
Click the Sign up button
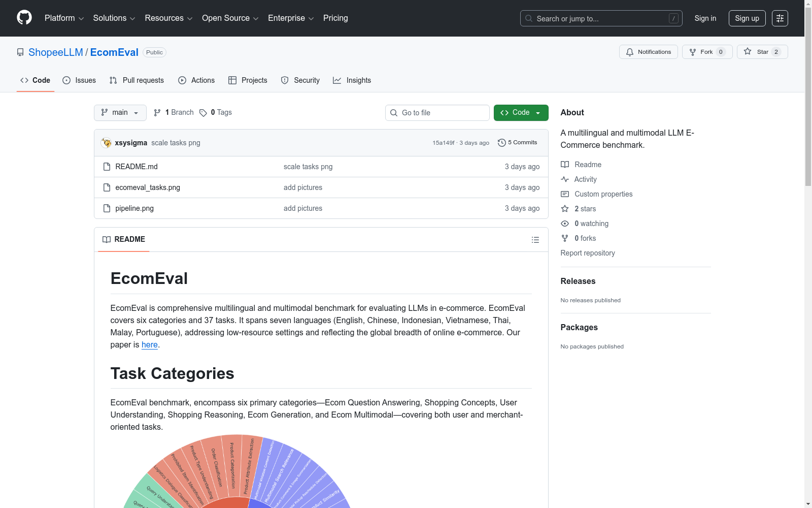point(747,18)
